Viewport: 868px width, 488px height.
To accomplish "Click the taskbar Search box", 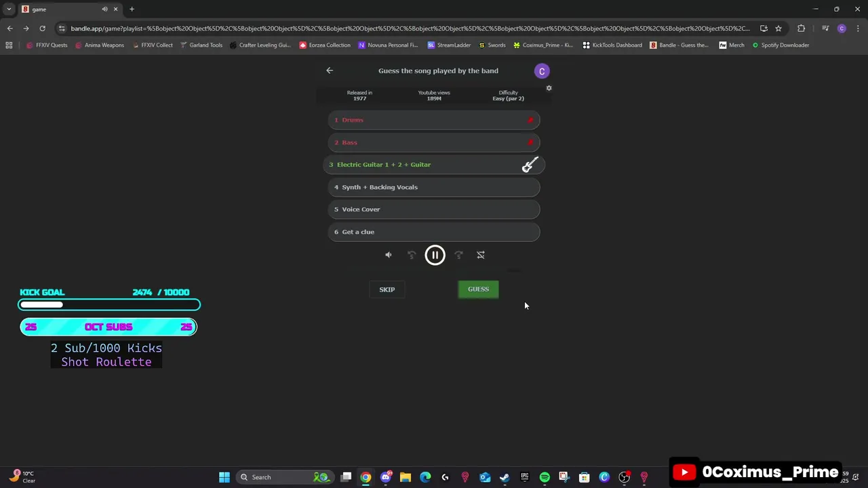I will tap(285, 477).
